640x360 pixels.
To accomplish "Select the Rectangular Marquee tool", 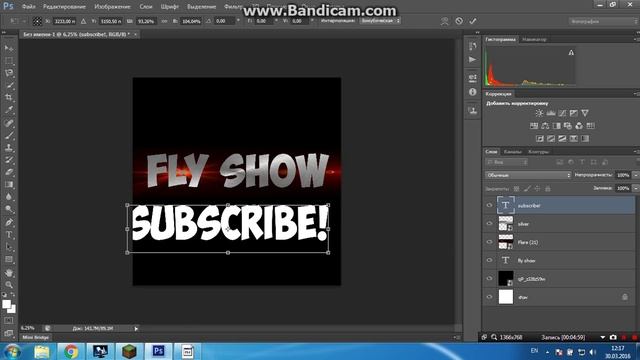I will (9, 61).
